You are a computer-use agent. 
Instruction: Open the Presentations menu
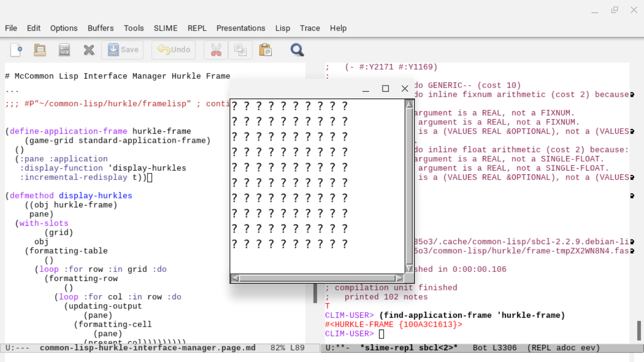coord(240,28)
